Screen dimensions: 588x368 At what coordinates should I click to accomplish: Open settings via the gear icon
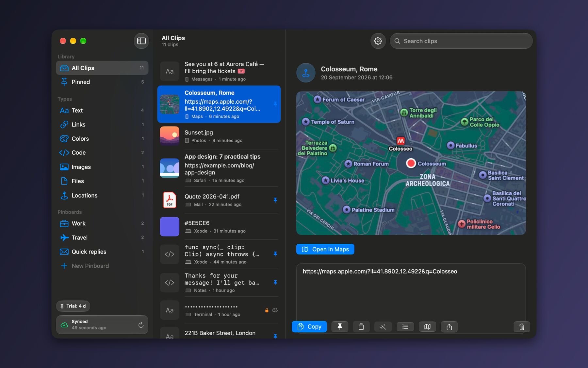378,41
